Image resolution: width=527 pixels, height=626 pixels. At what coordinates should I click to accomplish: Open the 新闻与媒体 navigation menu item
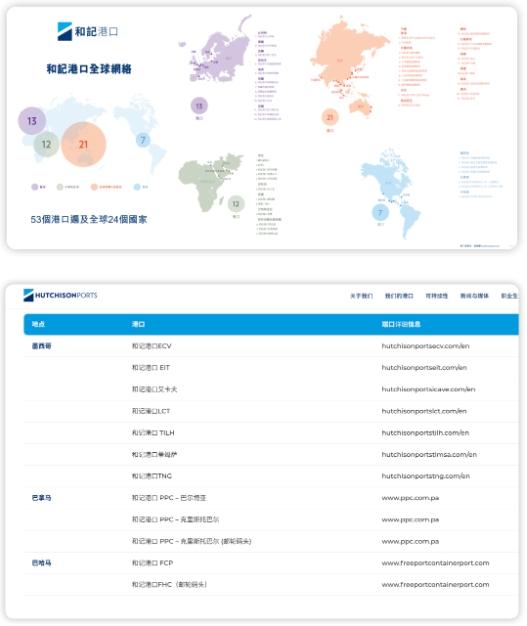474,296
